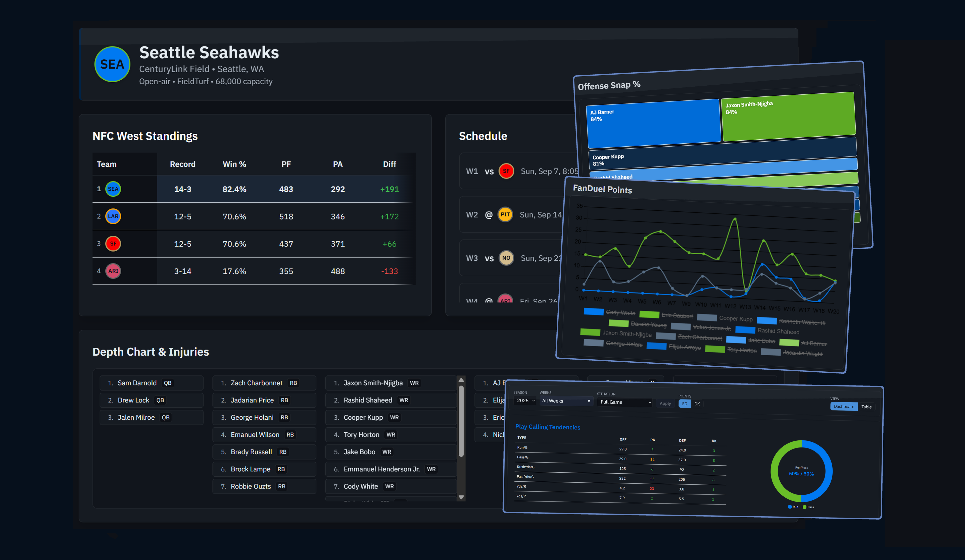
Task: Toggle Eric Saubert series in FanDuel legend
Action: [x=666, y=315]
